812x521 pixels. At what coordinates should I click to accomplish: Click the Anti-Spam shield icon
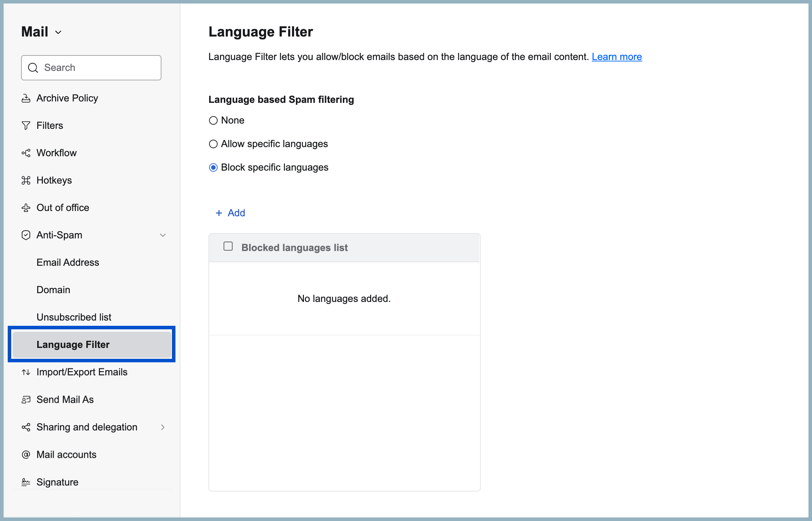tap(26, 235)
